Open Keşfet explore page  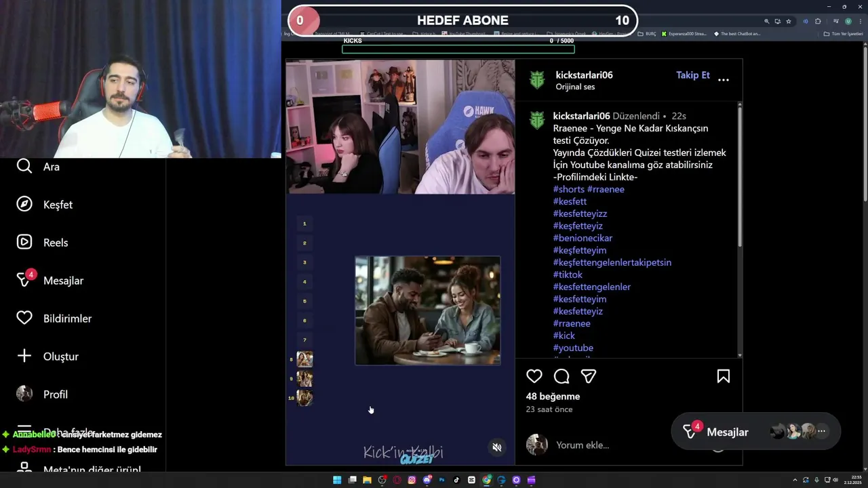tap(44, 205)
